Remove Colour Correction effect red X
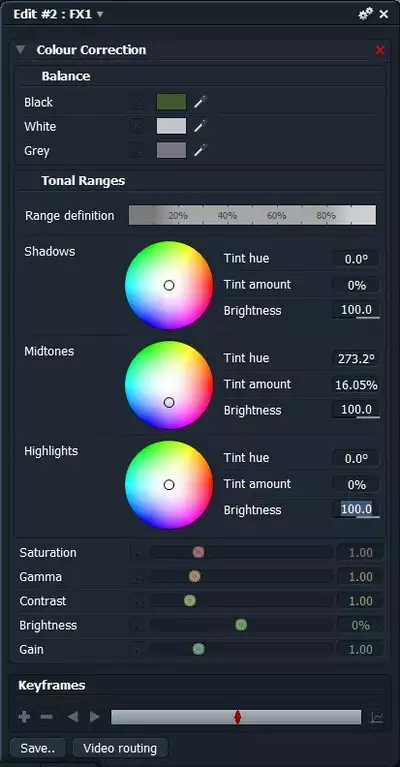 click(380, 50)
